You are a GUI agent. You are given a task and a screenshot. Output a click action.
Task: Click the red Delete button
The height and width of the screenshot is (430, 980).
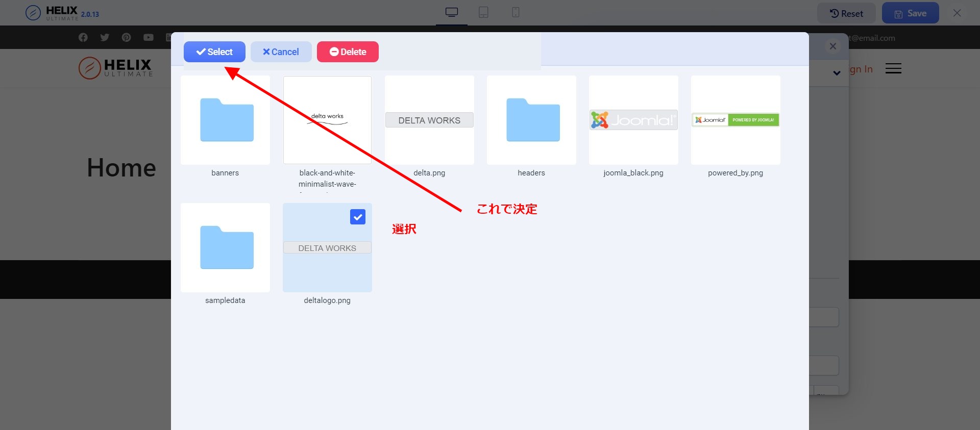tap(348, 52)
